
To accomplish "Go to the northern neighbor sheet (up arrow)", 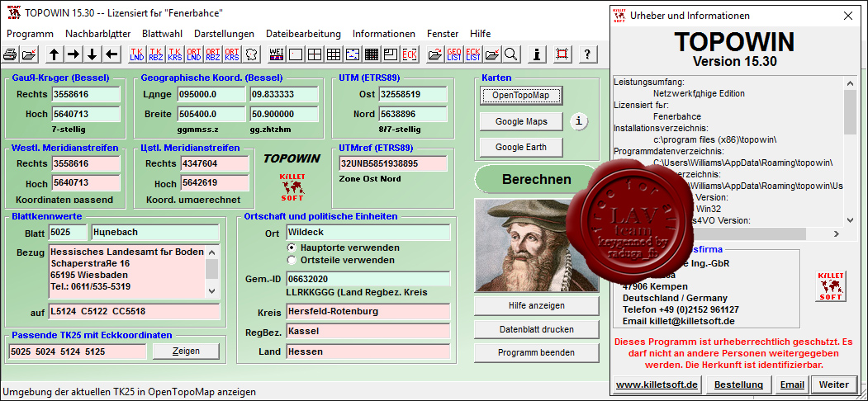I will [54, 54].
